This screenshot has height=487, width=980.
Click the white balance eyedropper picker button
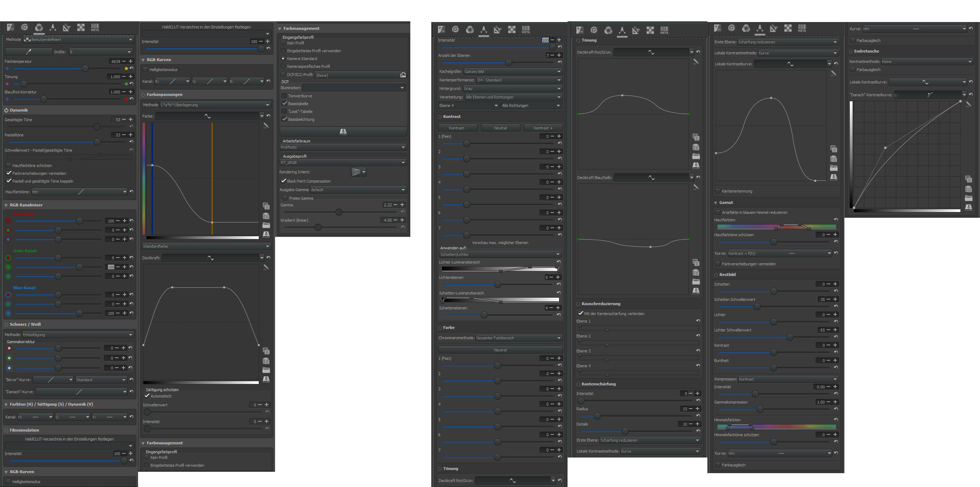(28, 52)
